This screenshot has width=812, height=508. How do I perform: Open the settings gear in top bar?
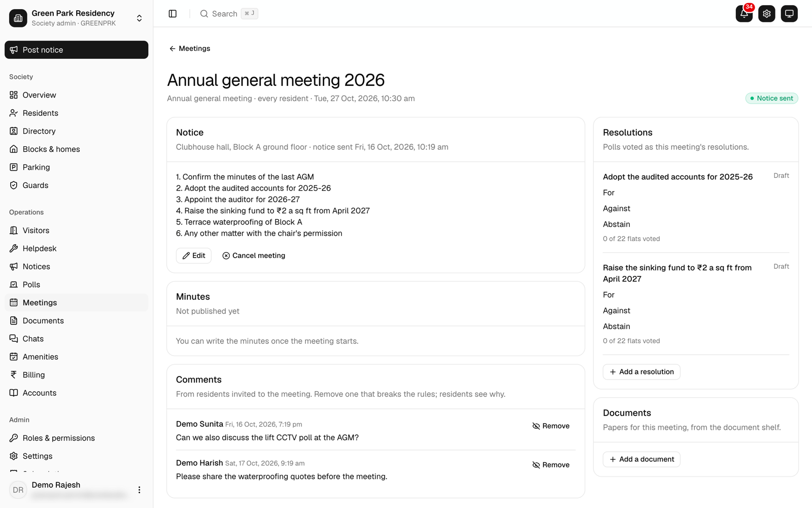coord(766,14)
